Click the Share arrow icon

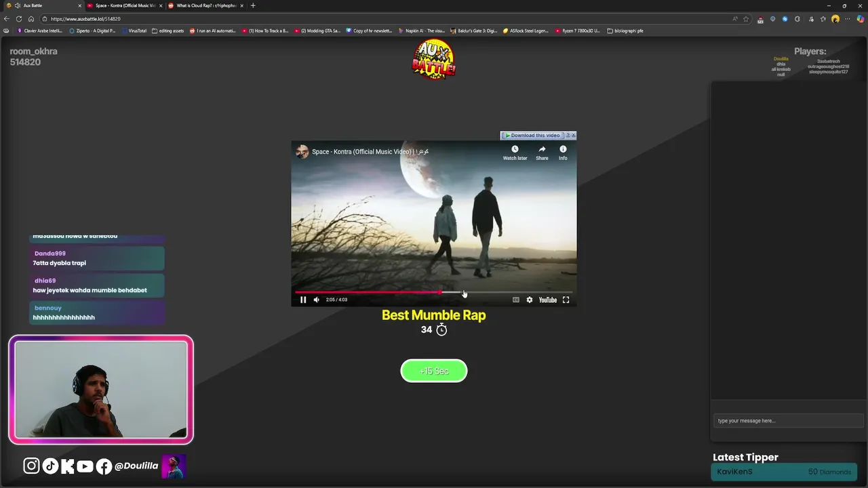point(542,149)
